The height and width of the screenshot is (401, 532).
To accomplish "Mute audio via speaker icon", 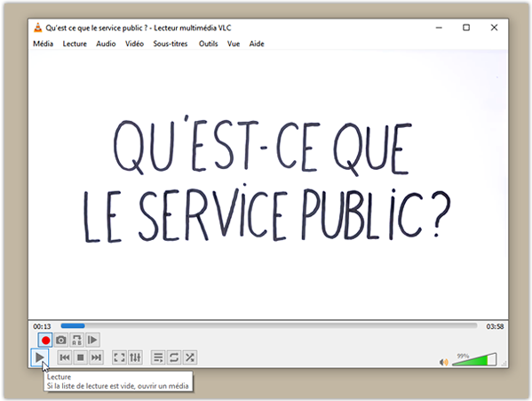I will tap(444, 362).
